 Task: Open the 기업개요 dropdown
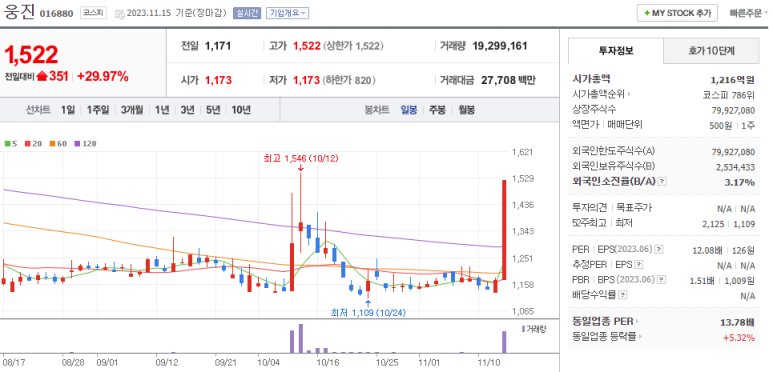pyautogui.click(x=287, y=13)
